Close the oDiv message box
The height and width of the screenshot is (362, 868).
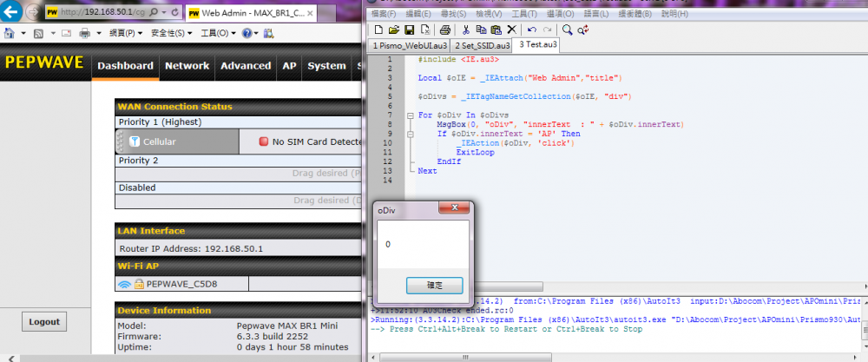point(455,207)
